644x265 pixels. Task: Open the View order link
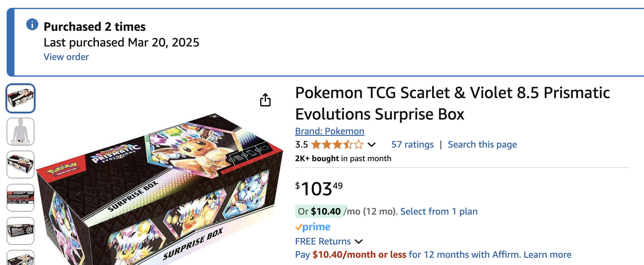[x=66, y=57]
